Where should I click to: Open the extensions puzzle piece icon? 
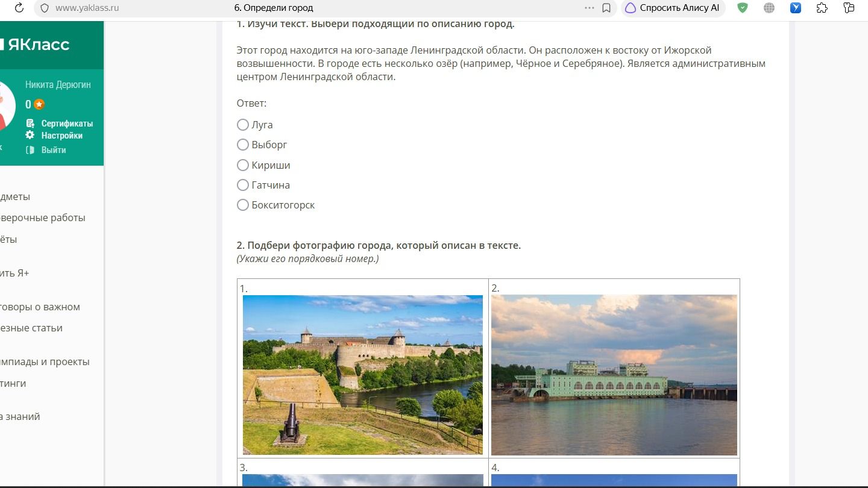822,8
